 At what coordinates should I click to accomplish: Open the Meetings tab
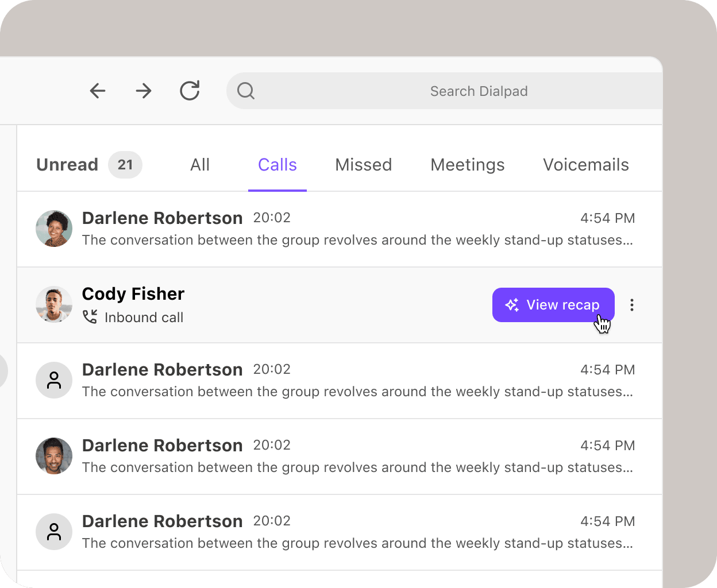click(467, 165)
